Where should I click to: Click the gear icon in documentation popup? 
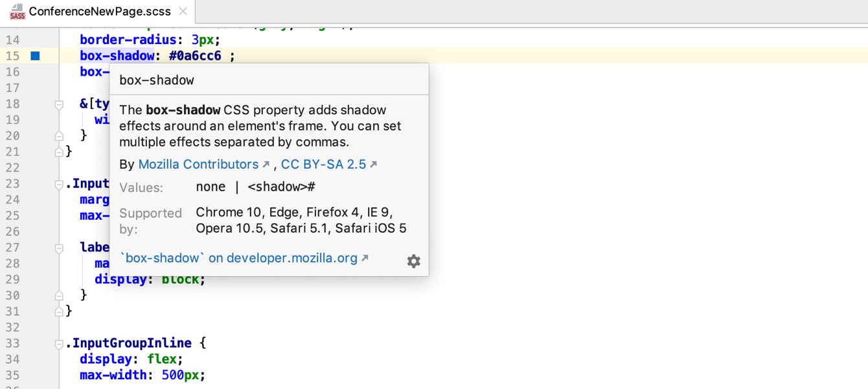[413, 261]
